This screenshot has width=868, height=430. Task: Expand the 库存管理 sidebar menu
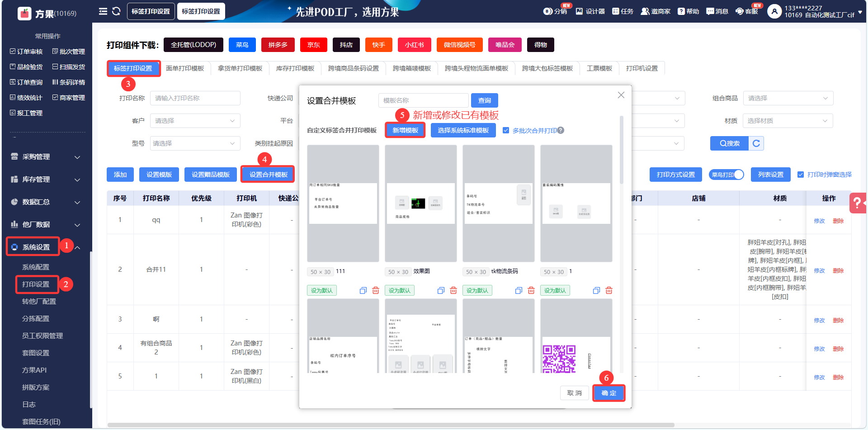45,180
